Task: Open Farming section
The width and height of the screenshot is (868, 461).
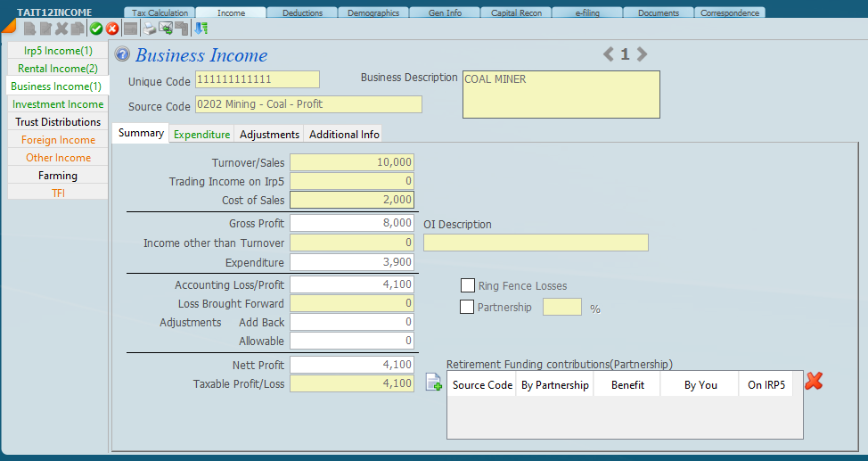Action: click(58, 175)
